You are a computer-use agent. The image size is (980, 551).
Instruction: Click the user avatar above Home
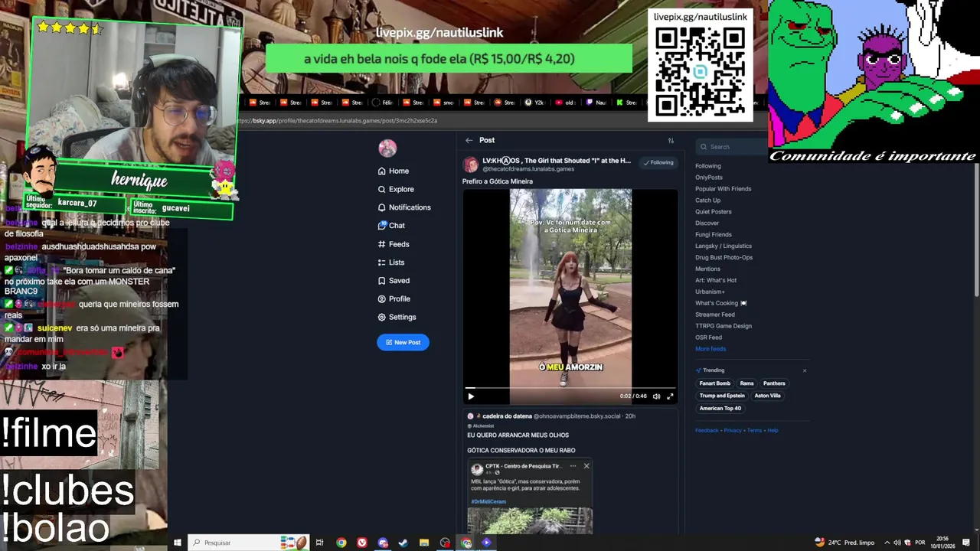click(387, 148)
